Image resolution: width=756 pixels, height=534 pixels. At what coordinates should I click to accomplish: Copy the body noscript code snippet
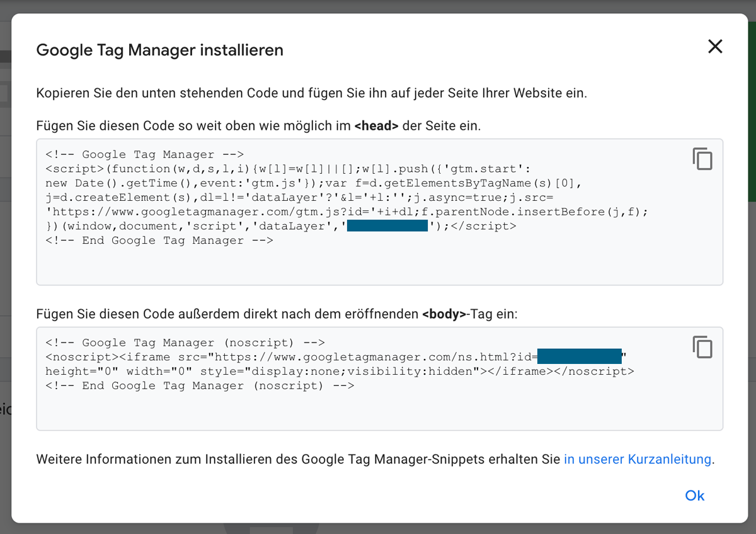pyautogui.click(x=702, y=347)
